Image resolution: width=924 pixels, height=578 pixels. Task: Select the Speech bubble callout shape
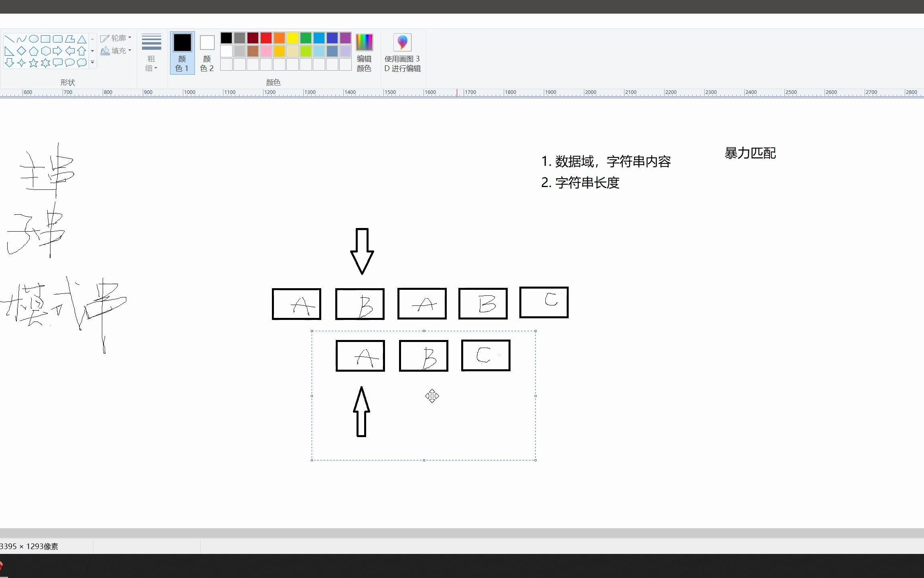pos(69,63)
